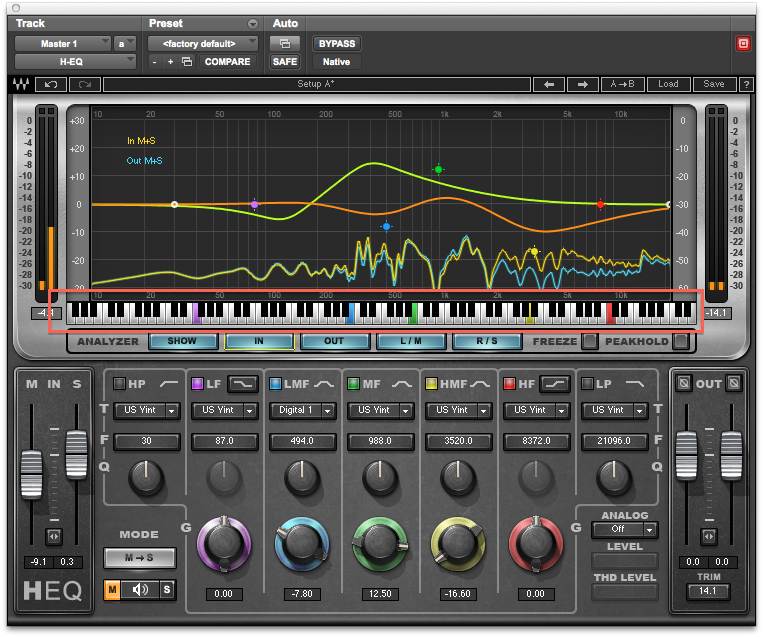Screen dimensions: 763x637
Task: Click the purple LF gain knob
Action: (x=224, y=544)
